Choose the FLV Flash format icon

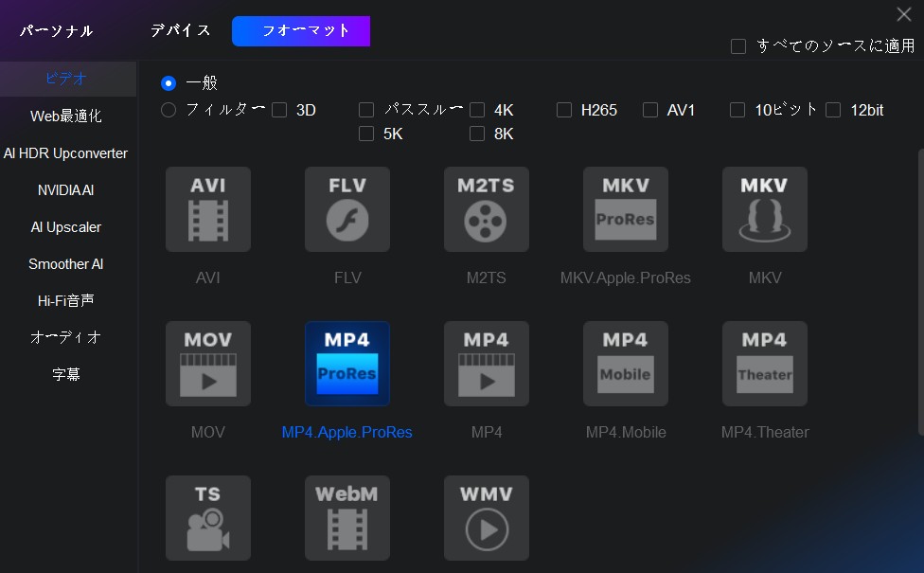[x=347, y=209]
